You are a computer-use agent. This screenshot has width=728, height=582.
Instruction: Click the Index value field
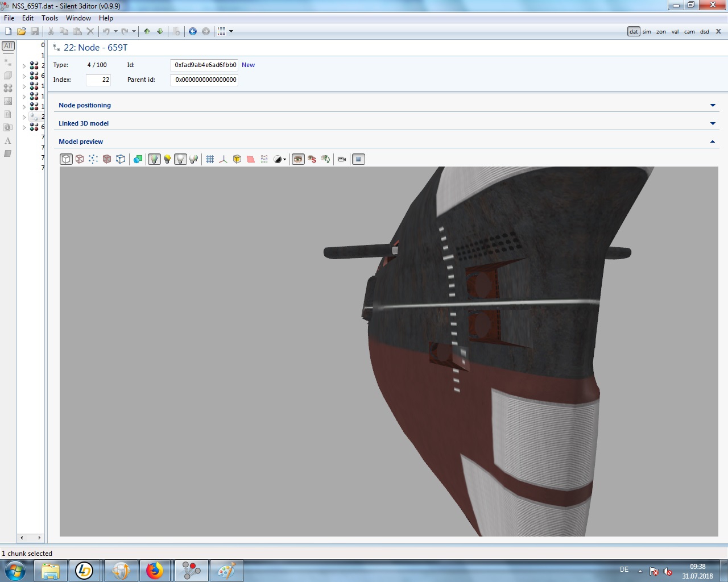pyautogui.click(x=98, y=80)
